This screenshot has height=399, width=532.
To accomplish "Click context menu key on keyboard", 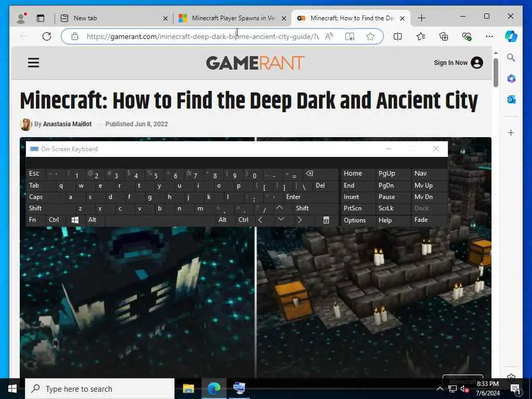I will coord(326,220).
